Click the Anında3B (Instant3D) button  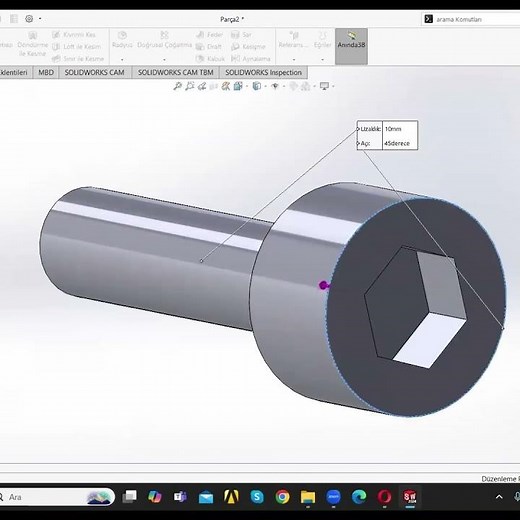(x=351, y=46)
